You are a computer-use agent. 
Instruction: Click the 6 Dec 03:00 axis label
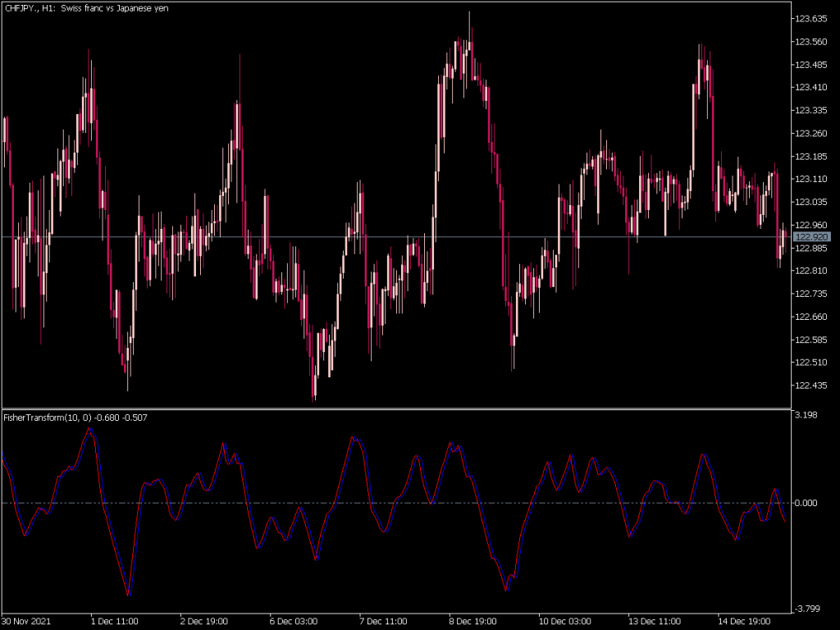[291, 622]
